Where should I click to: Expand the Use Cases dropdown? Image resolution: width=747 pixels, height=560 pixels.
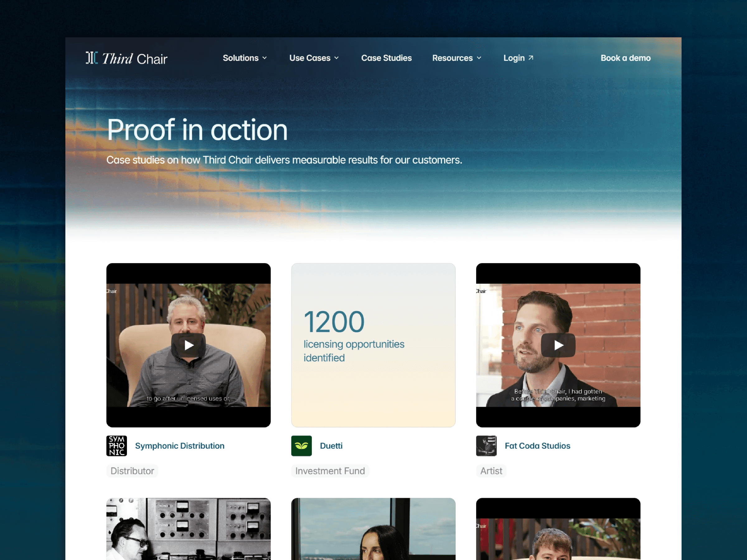click(314, 58)
